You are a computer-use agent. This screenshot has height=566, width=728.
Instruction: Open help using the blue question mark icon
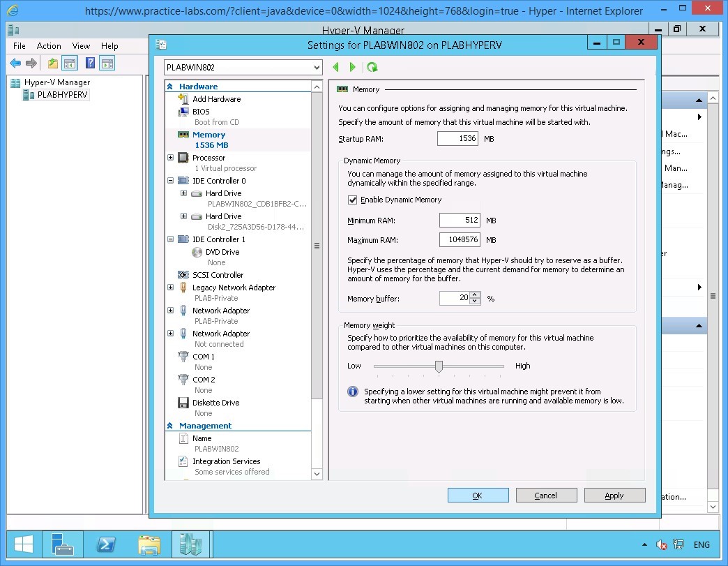[89, 64]
